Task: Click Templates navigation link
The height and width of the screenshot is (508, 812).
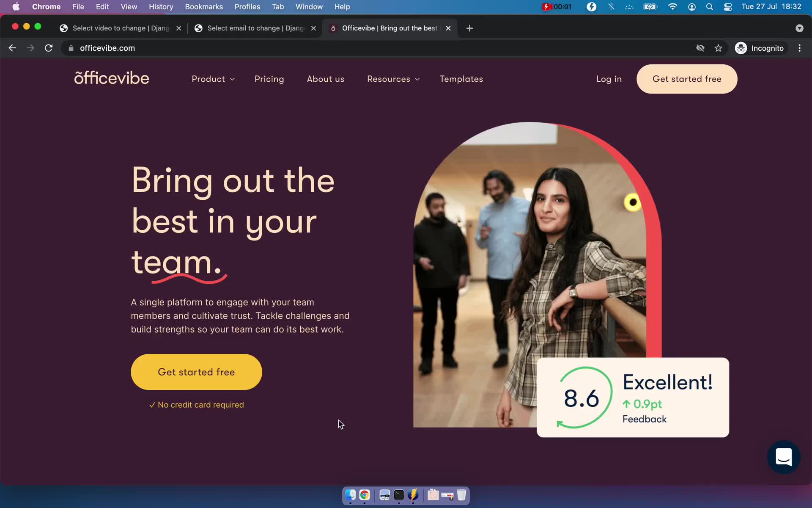Action: tap(461, 79)
